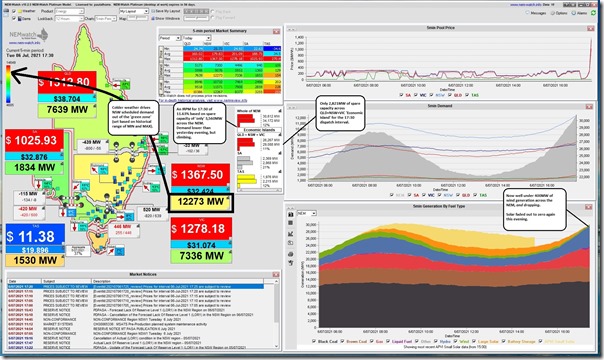This screenshot has width=604, height=360.
Task: Open Alarms in top toolbar
Action: [579, 13]
